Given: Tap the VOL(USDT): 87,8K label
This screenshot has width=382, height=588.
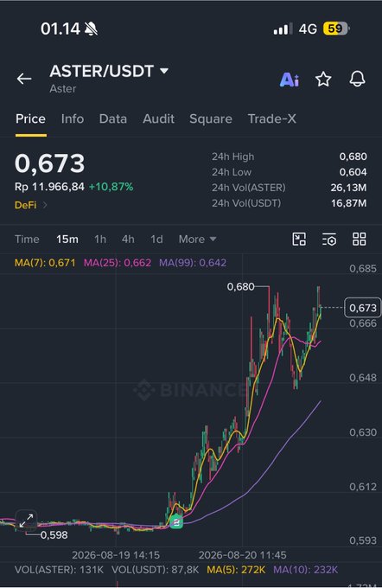Looking at the screenshot, I should (156, 570).
